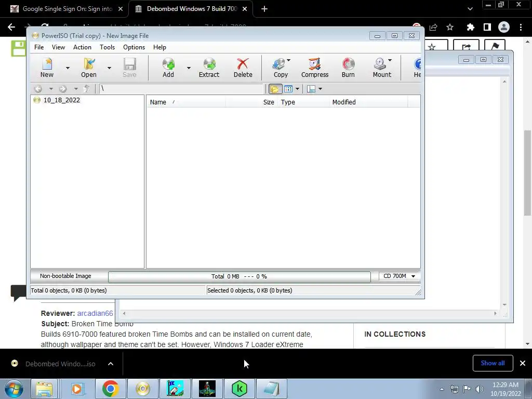Open the View menu
The width and height of the screenshot is (532, 399).
point(58,47)
